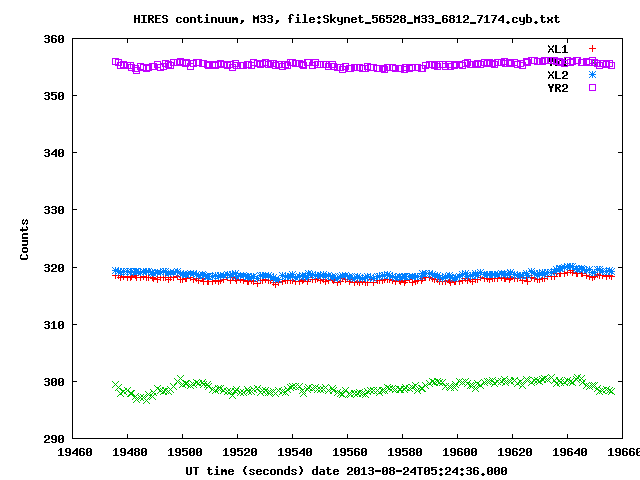
Task: Click the x-axis tick label 19500
Action: [x=184, y=452]
